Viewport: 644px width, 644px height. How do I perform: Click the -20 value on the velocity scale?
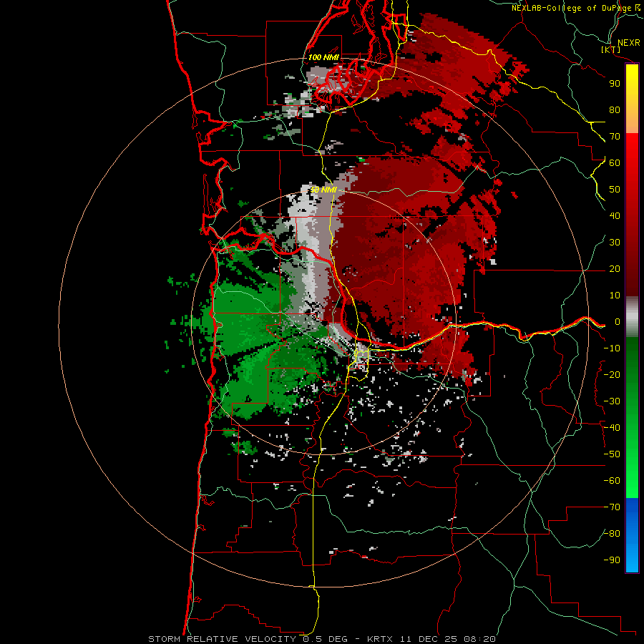(x=612, y=375)
